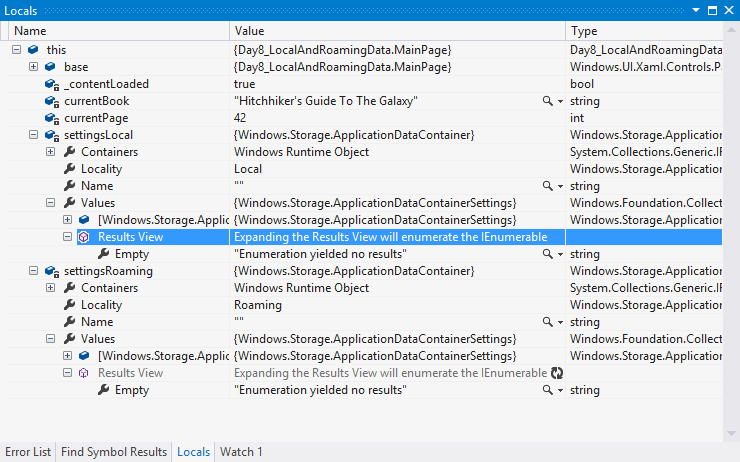The image size is (740, 462).
Task: Open Window Position dropdown in Locals title bar
Action: tap(695, 9)
